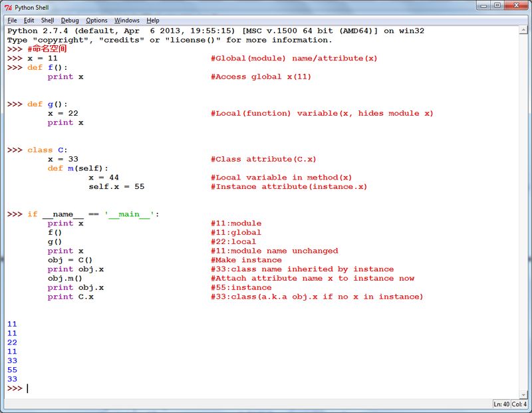Click the Python Shell Tk title icon

coord(8,7)
